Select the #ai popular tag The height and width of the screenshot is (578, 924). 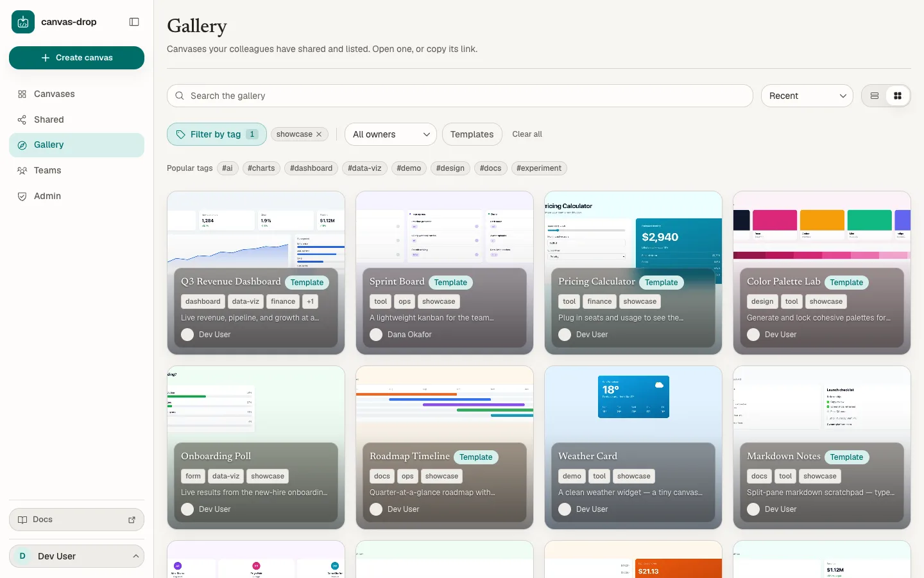tap(228, 168)
